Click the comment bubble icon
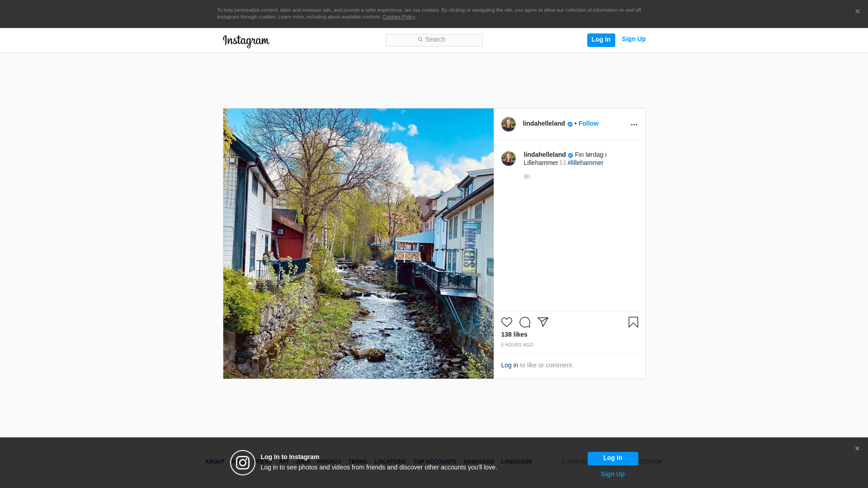The image size is (868, 488). 524,322
